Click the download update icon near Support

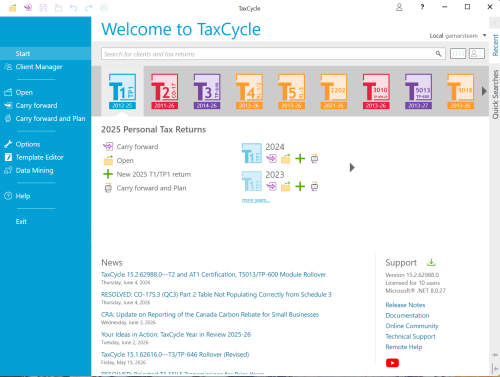point(431,262)
